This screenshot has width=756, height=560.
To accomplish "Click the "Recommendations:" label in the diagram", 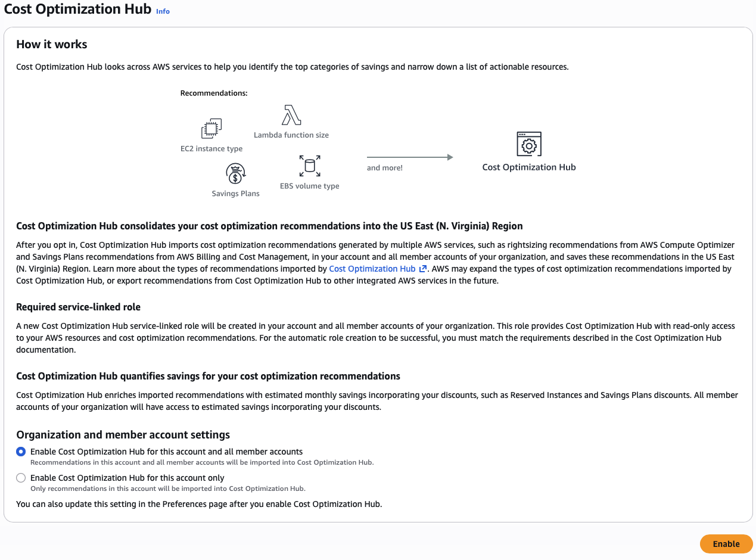I will point(214,93).
